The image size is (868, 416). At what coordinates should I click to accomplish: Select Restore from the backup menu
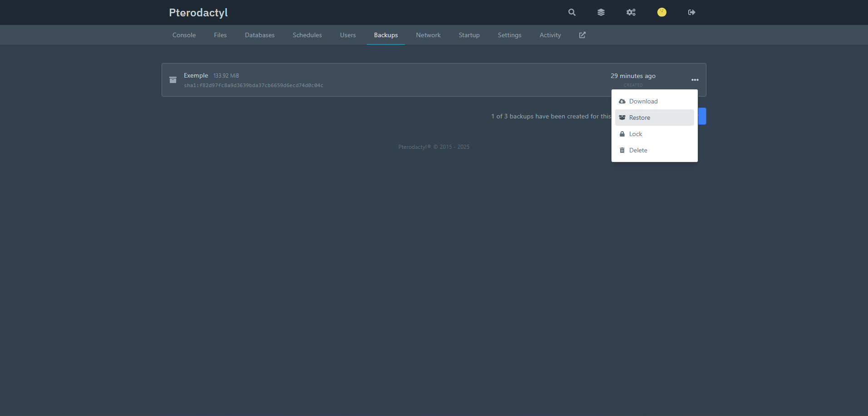(x=655, y=117)
